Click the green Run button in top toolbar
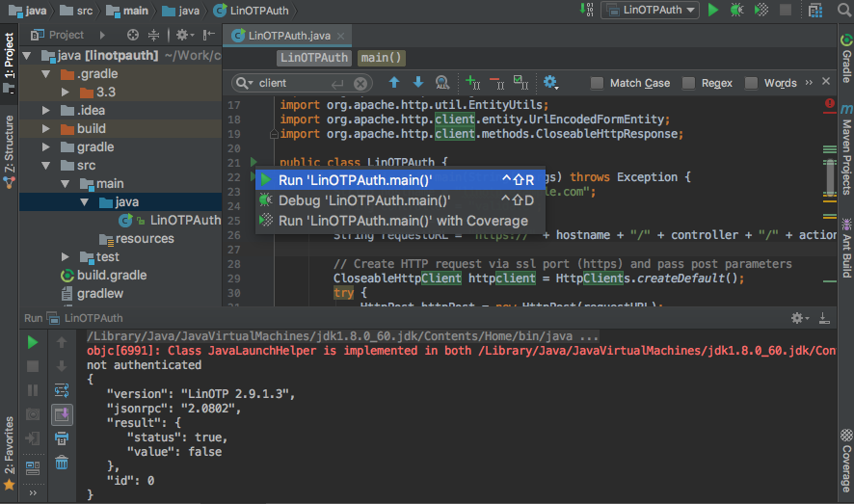 (x=713, y=11)
